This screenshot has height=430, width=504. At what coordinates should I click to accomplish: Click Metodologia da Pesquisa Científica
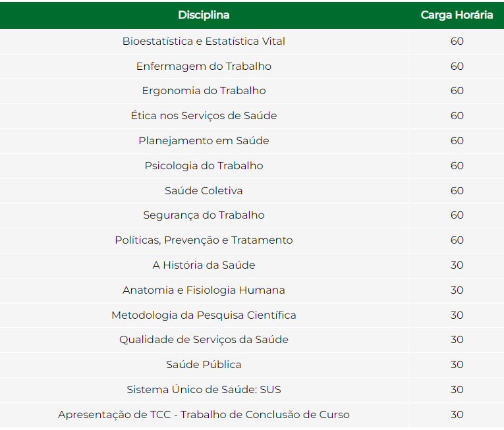pyautogui.click(x=204, y=315)
